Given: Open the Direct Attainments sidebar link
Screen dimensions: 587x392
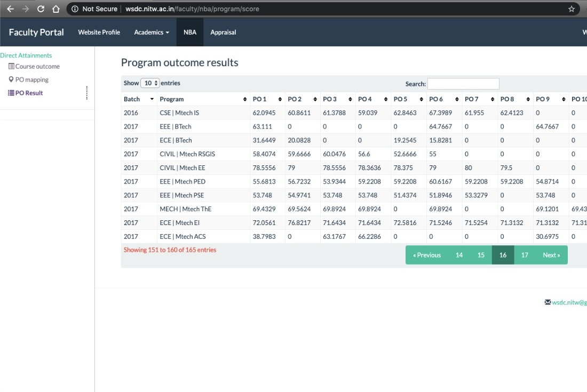Looking at the screenshot, I should pos(26,55).
